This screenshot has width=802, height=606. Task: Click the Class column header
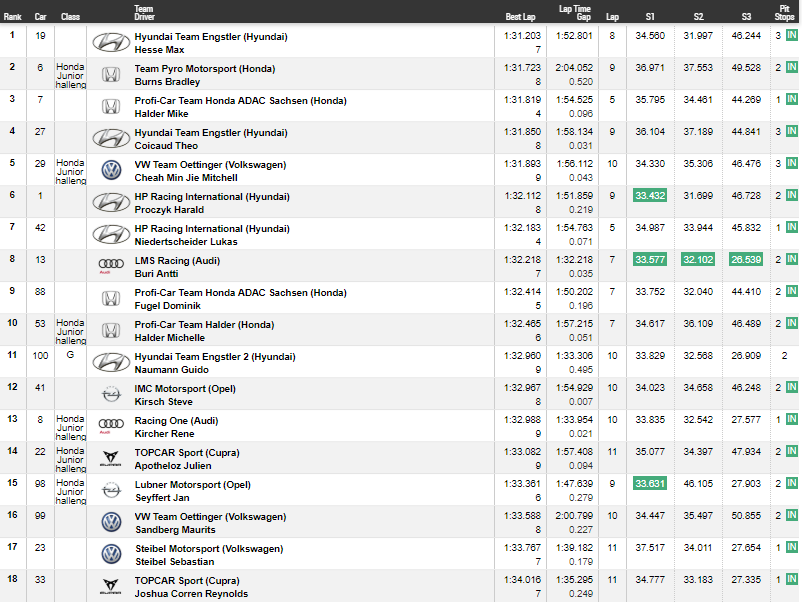[70, 17]
